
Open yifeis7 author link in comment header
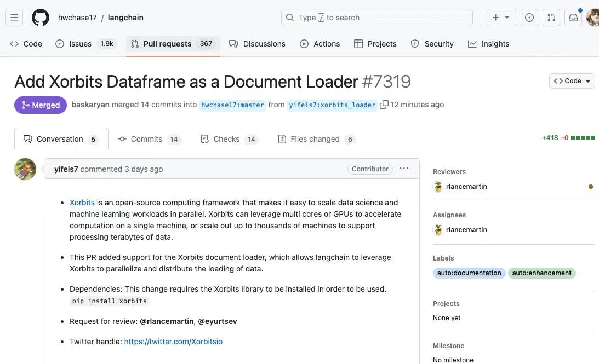pos(66,169)
